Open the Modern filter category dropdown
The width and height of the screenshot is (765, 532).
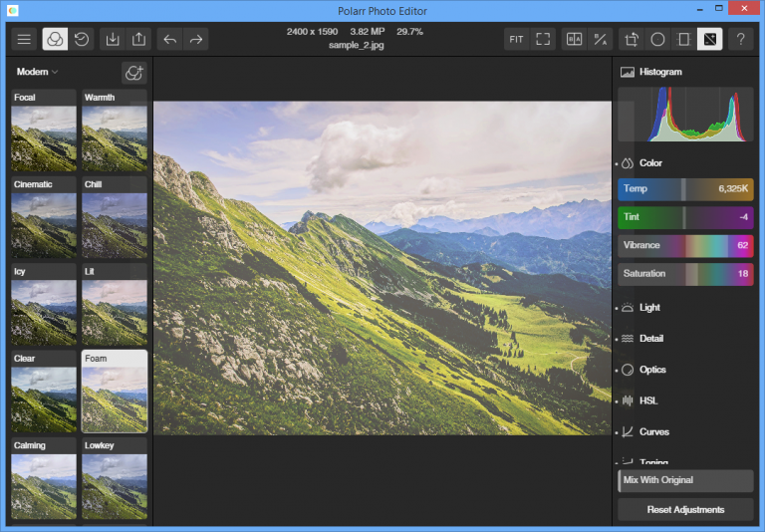point(38,72)
